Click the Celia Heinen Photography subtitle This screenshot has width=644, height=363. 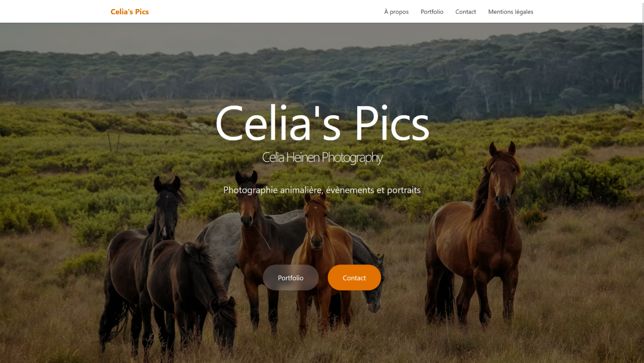322,157
